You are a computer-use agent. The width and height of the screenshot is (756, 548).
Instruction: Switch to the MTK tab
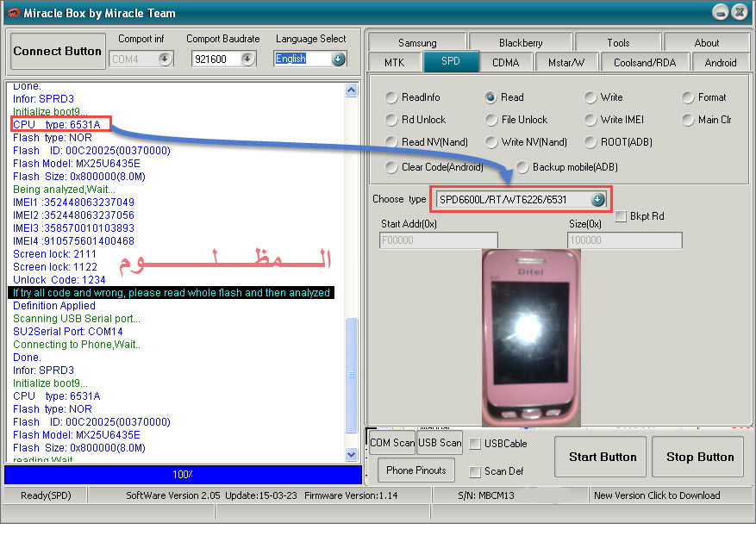pyautogui.click(x=395, y=62)
